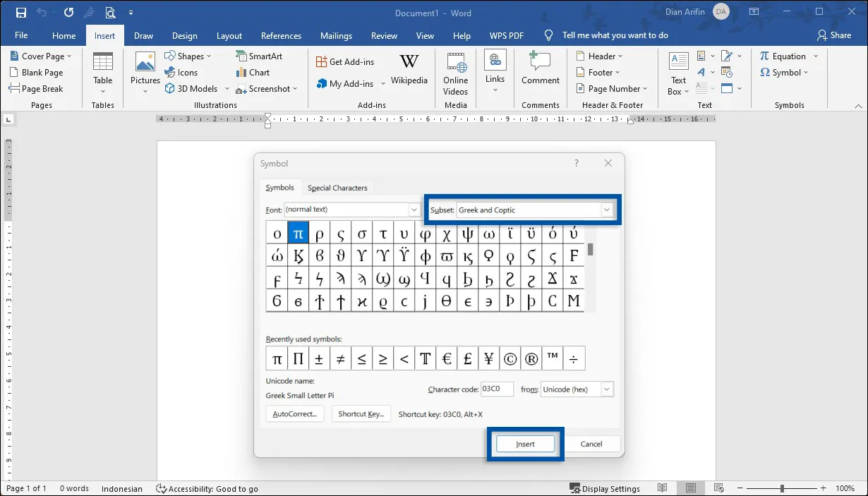Viewport: 868px width, 496px height.
Task: Insert a Wikipedia article
Action: 409,71
